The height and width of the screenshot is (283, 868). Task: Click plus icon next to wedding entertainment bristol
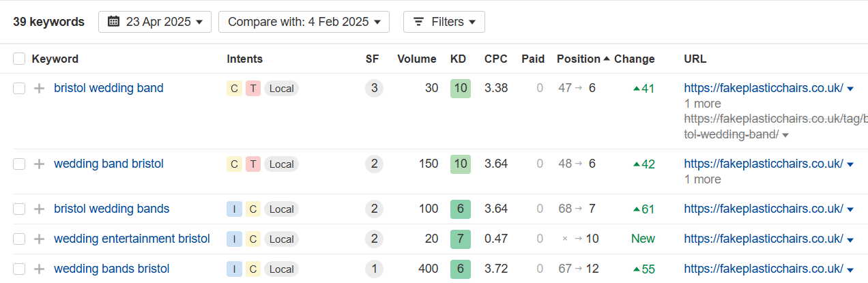[x=40, y=239]
